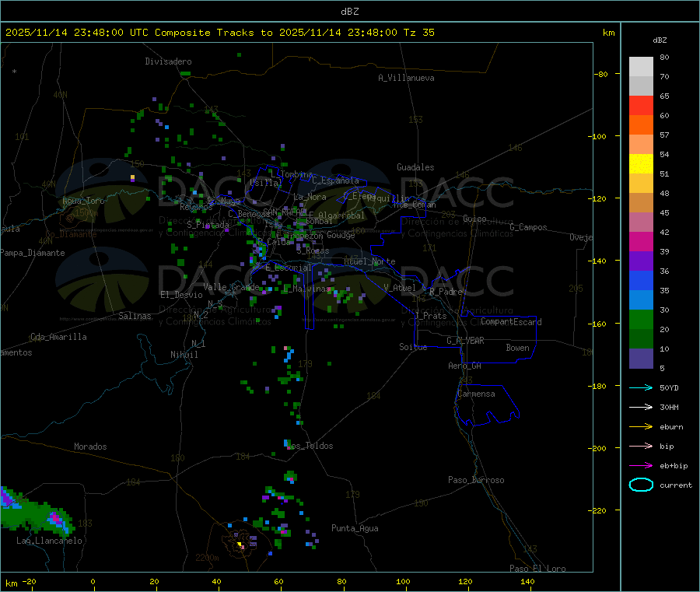Click the white 30HM arrow legend icon
This screenshot has height=592, width=700.
point(641,407)
